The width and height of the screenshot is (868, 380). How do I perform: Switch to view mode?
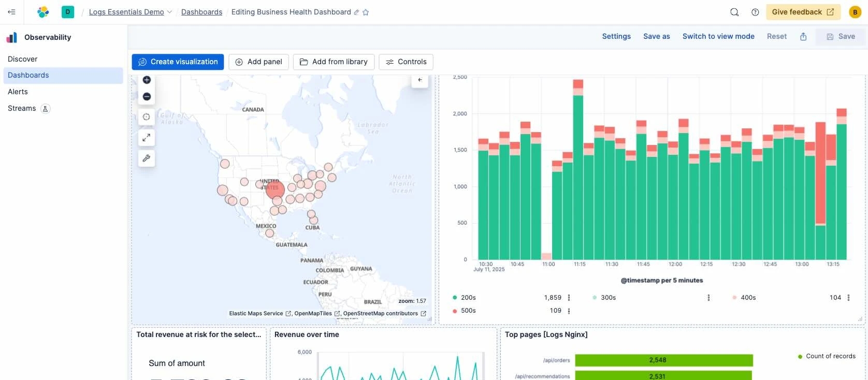pos(718,36)
